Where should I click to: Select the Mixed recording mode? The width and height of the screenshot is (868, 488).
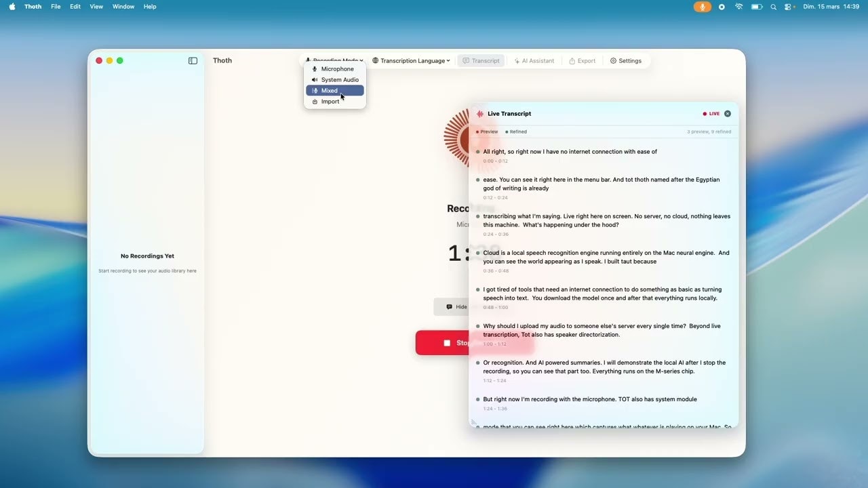pos(335,91)
